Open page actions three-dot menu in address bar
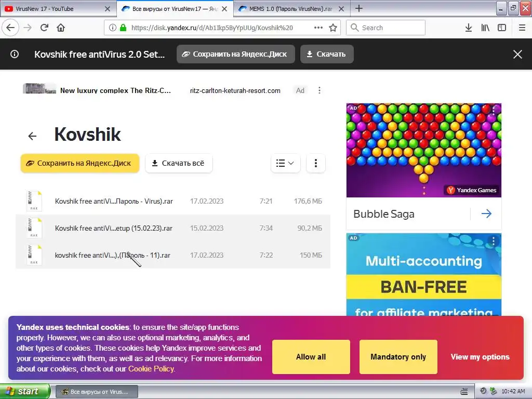 [x=318, y=28]
